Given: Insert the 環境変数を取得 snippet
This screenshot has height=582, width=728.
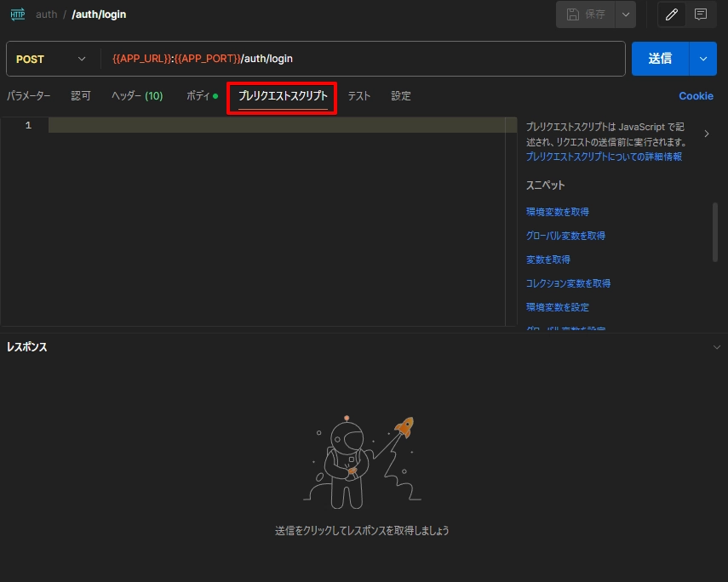Looking at the screenshot, I should pyautogui.click(x=557, y=212).
